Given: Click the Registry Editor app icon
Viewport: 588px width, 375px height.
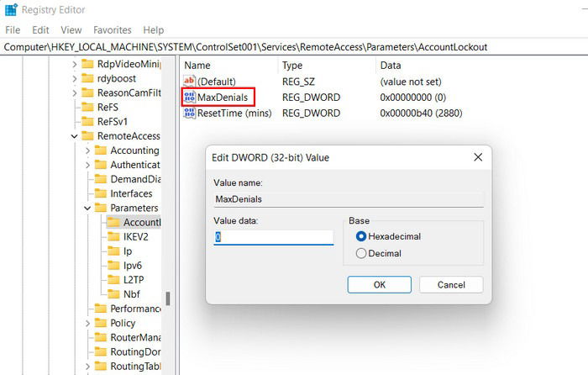Looking at the screenshot, I should (11, 10).
